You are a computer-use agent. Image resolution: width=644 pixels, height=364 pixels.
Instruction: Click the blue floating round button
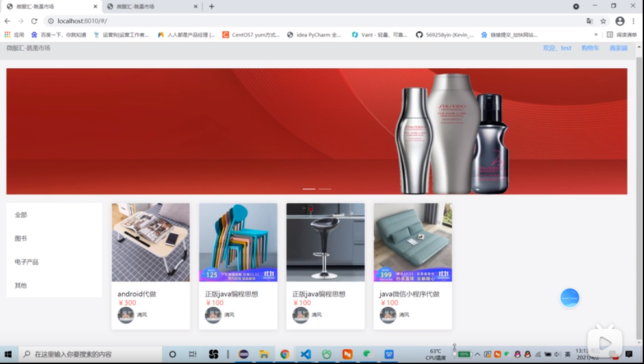[570, 298]
